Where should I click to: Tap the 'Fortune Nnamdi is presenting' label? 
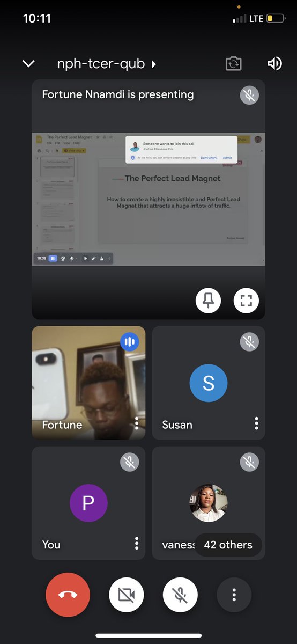[118, 94]
